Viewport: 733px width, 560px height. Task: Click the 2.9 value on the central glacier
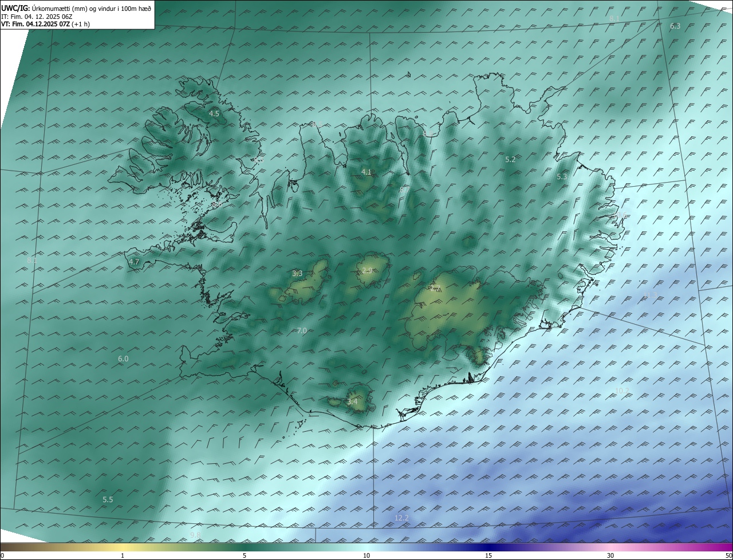367,271
